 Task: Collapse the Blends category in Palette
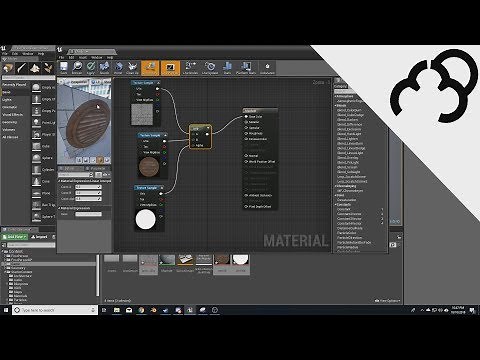click(x=336, y=105)
